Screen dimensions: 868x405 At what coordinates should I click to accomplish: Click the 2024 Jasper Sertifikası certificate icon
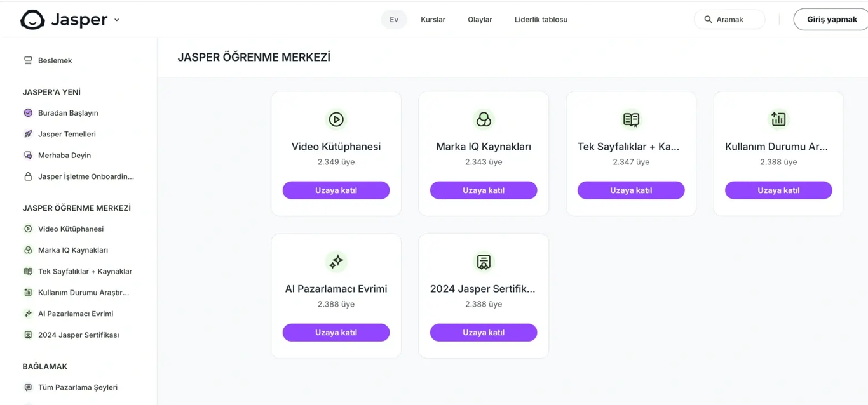(484, 262)
